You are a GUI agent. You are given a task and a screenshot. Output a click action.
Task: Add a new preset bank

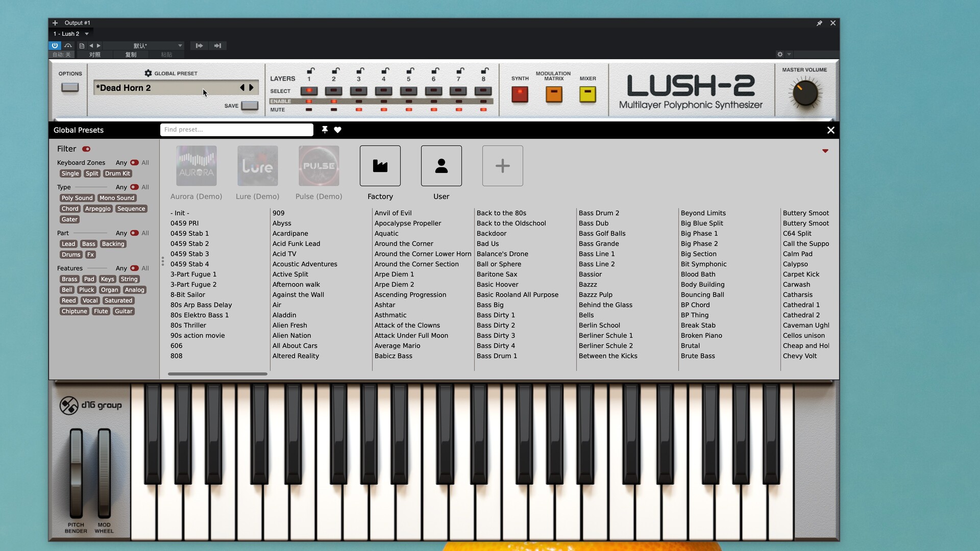point(503,166)
